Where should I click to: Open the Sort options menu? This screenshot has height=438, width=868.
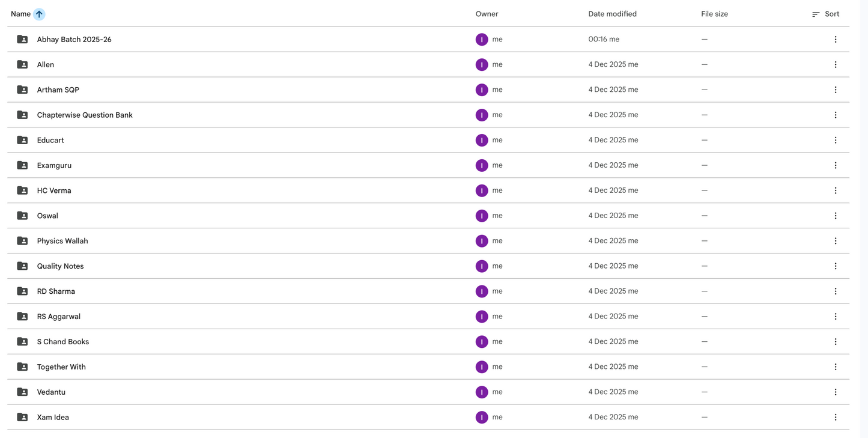coord(825,14)
